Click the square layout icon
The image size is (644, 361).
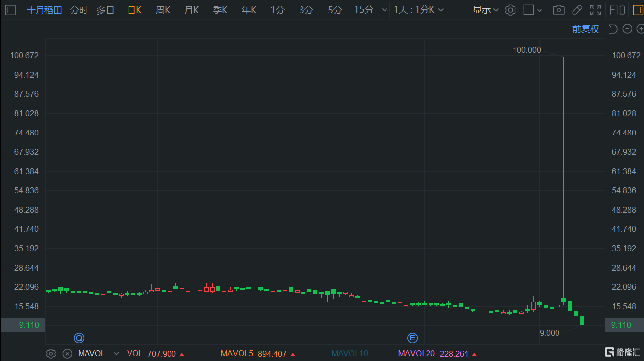(529, 10)
